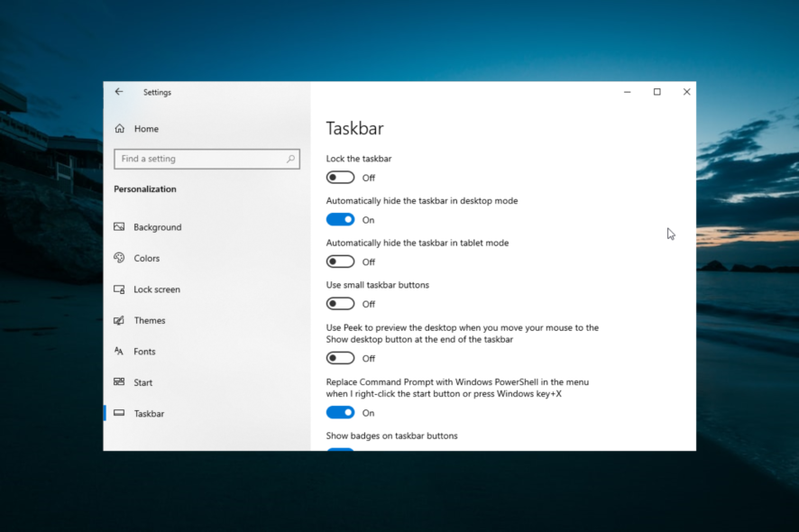Screen dimensions: 799x532
Task: Click the Taskbar page heading
Action: (x=354, y=128)
